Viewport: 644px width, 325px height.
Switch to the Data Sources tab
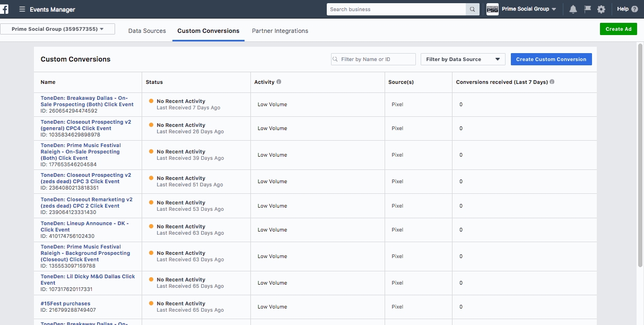tap(147, 31)
